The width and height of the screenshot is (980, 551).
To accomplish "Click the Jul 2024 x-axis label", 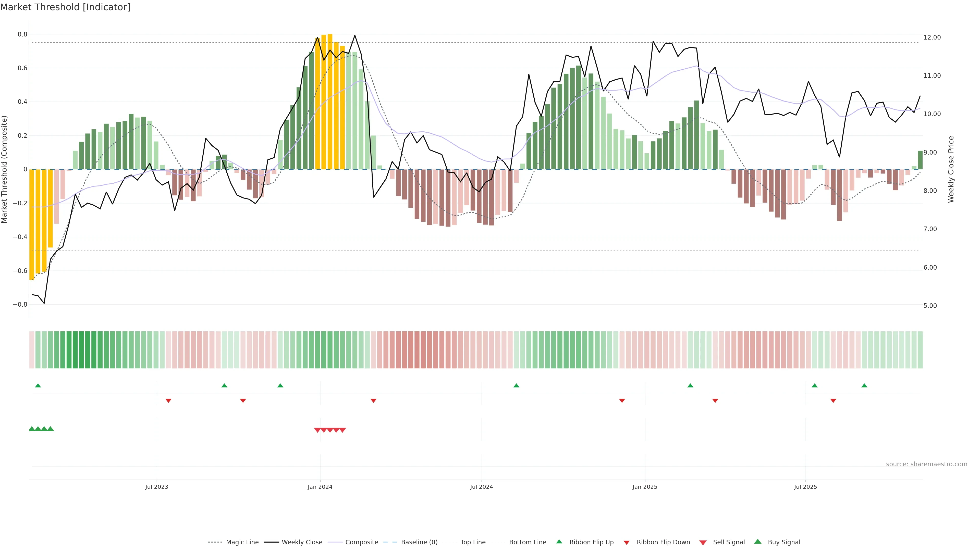I will pos(481,487).
